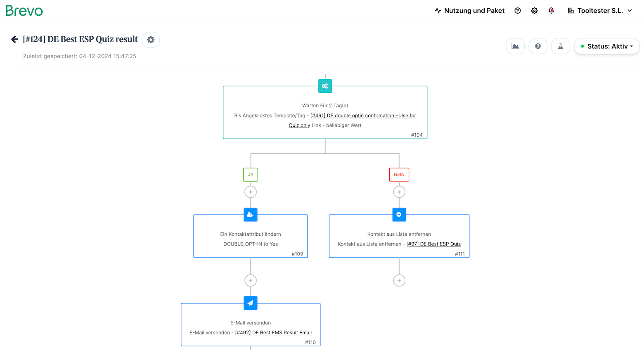Screen dimensions: 644x350
Task: Click the top bar help circle icon
Action: click(518, 11)
